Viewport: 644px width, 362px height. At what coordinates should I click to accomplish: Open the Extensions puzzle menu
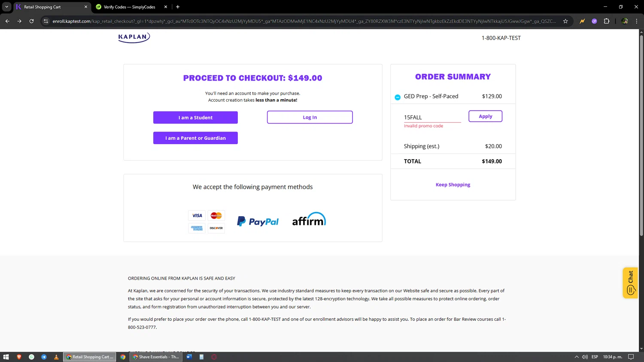pyautogui.click(x=607, y=21)
